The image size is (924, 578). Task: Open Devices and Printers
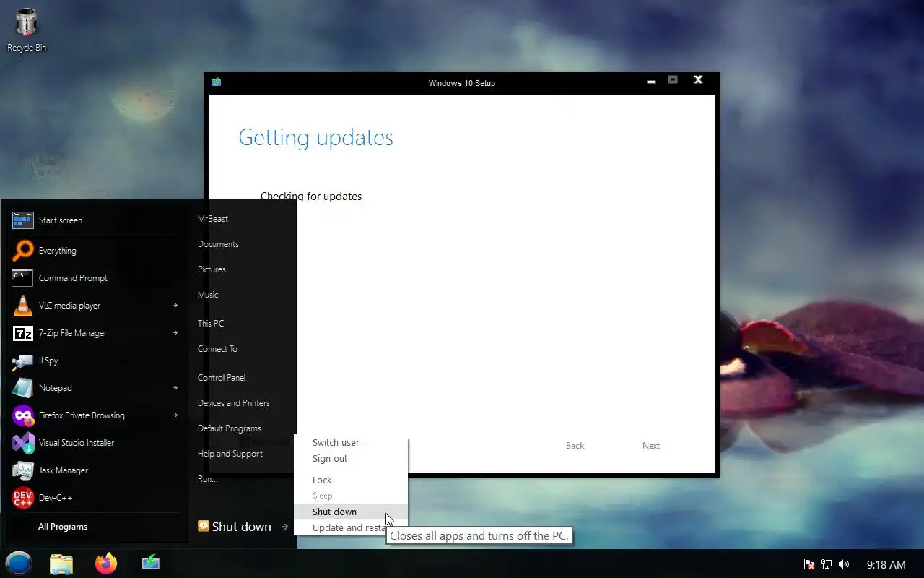pyautogui.click(x=234, y=403)
